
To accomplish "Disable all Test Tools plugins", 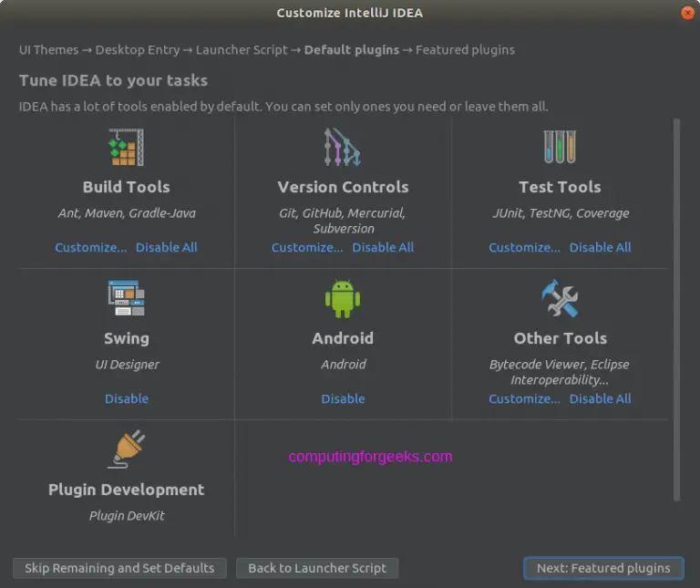I will click(601, 247).
